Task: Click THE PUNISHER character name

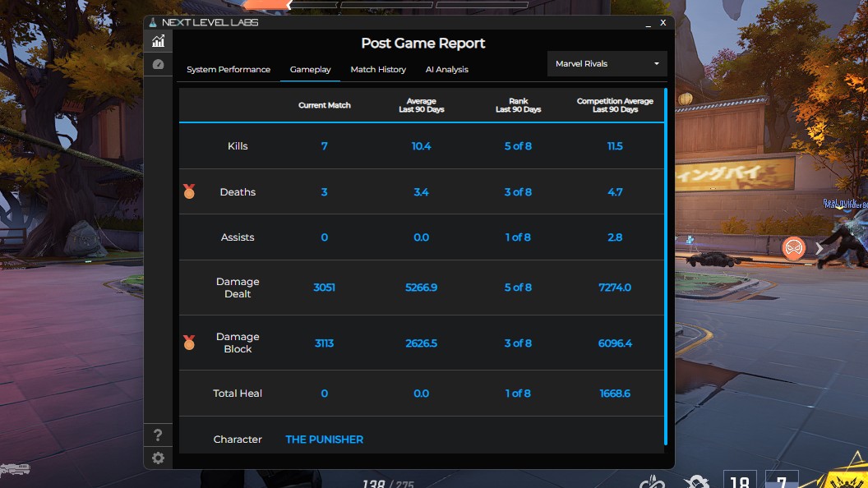Action: point(325,440)
